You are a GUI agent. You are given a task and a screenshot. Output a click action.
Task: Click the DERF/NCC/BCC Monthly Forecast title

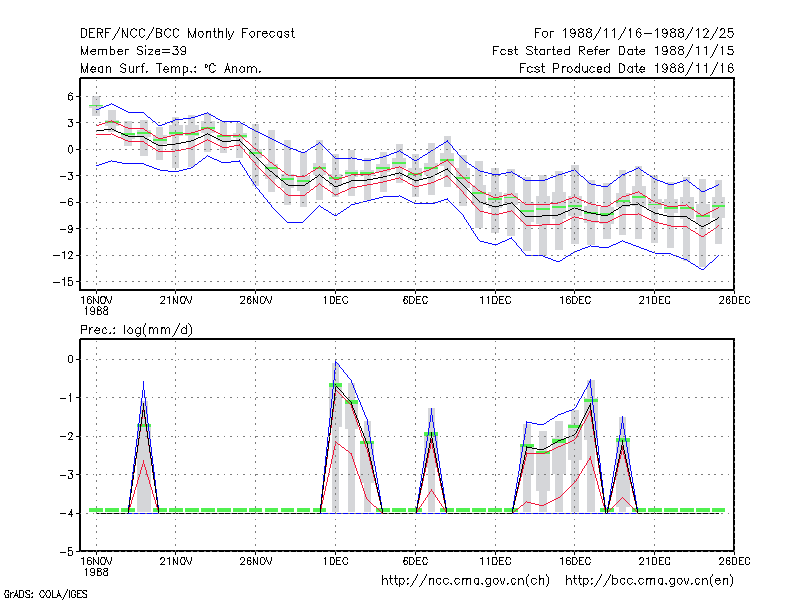coord(187,34)
